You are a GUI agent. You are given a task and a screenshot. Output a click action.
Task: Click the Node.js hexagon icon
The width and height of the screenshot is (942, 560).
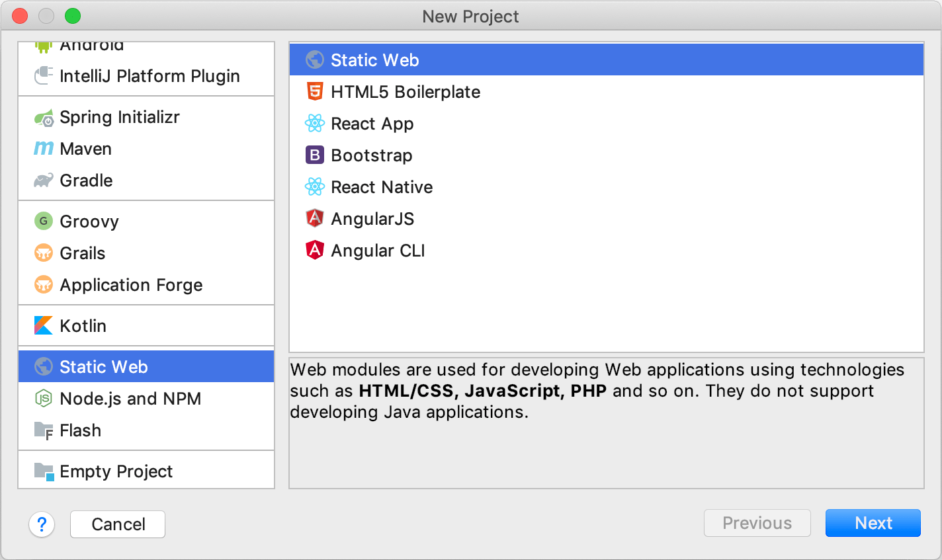(x=44, y=398)
